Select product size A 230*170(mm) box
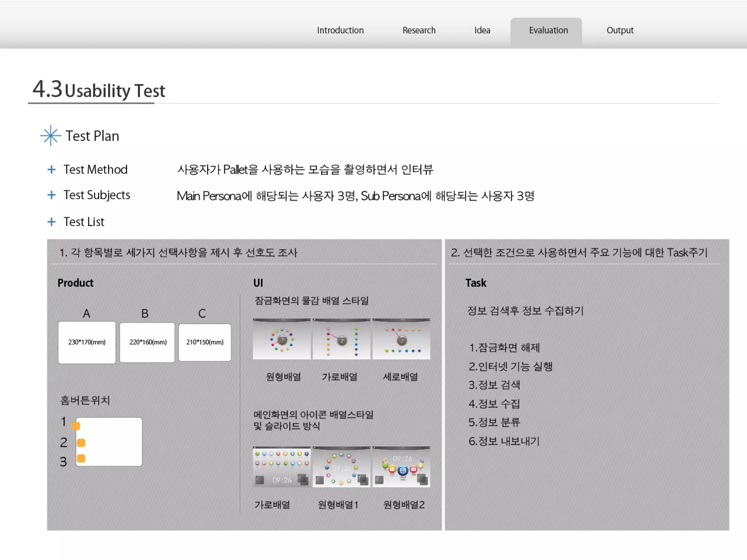 (87, 342)
